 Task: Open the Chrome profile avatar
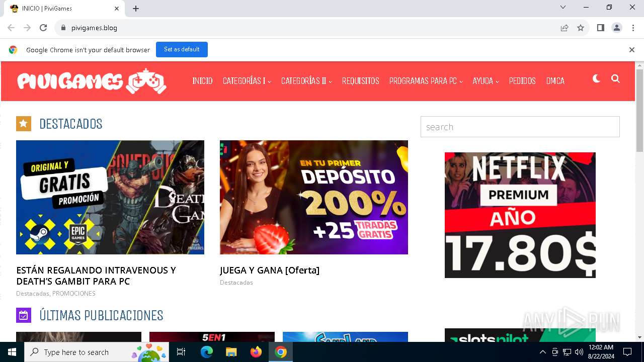617,28
